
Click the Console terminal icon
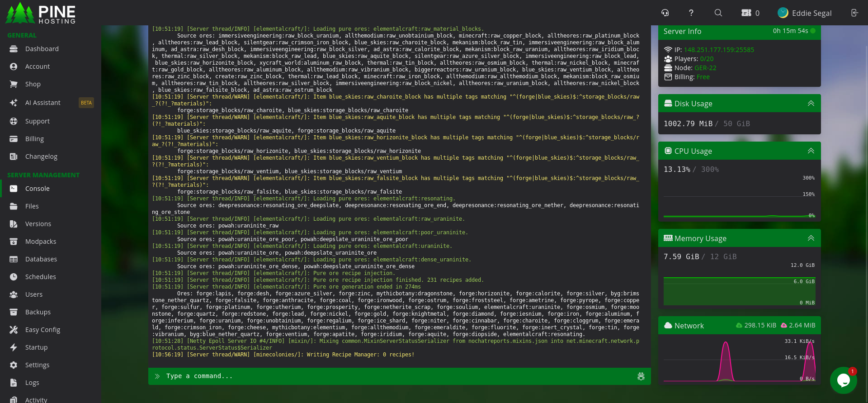(x=14, y=189)
